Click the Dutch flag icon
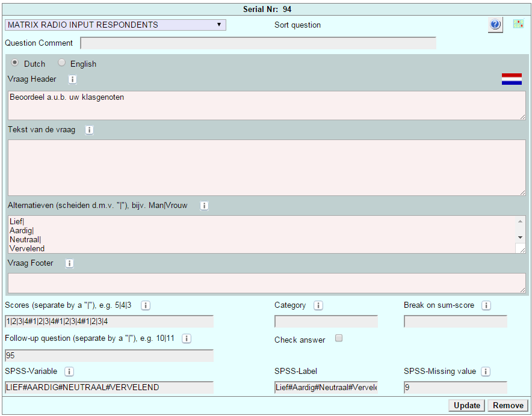 point(512,79)
